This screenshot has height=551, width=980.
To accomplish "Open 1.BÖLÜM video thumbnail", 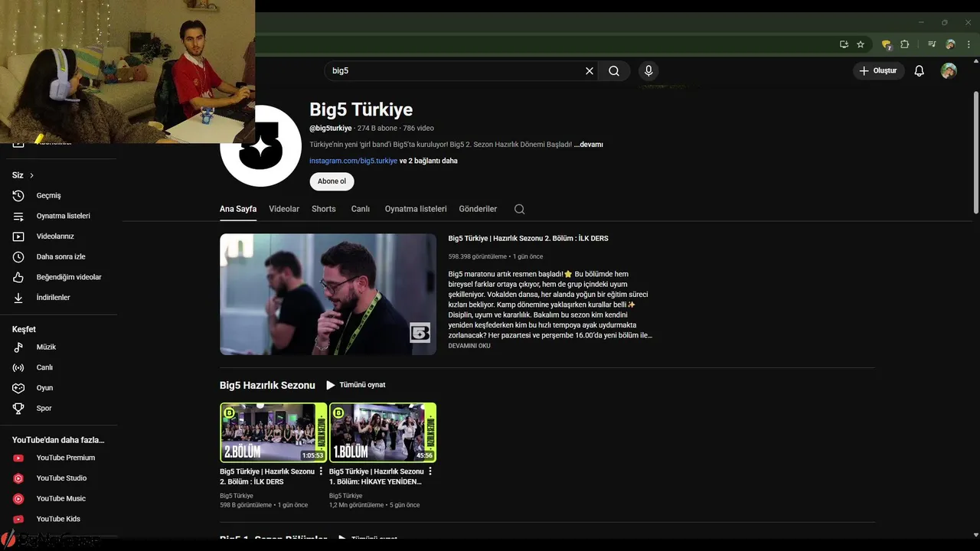I will click(x=383, y=432).
